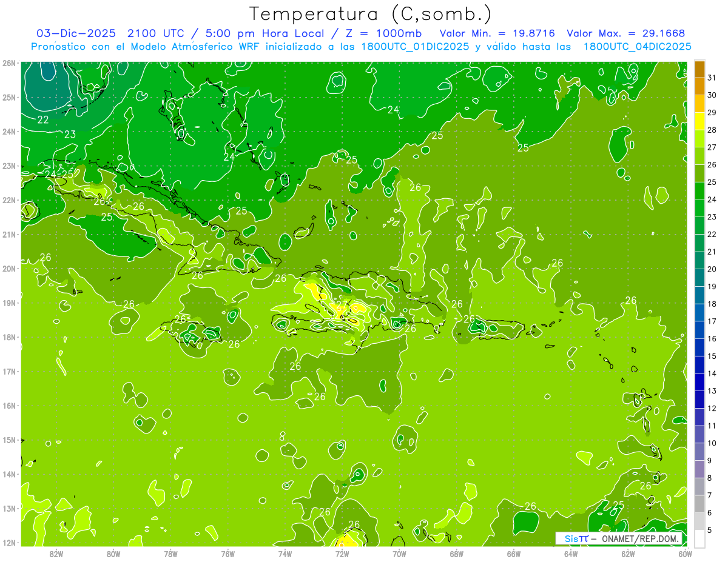The height and width of the screenshot is (562, 728).
Task: Pick the colorbar swatch between 15 and 16
Action: point(699,347)
